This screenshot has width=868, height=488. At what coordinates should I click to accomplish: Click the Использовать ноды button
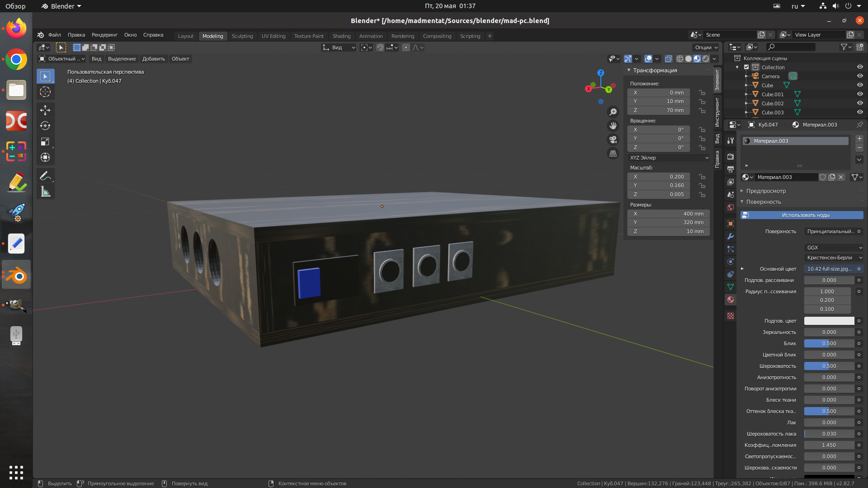click(x=802, y=215)
